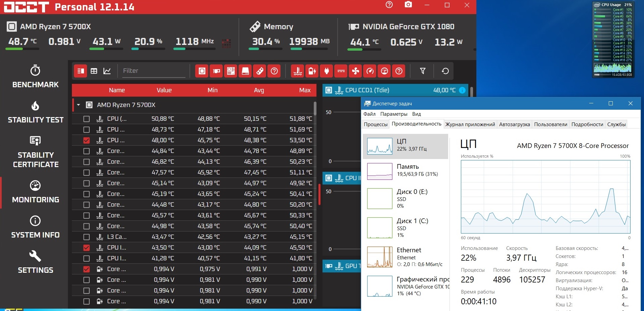
Task: Switch to the Процессы tab
Action: click(376, 124)
